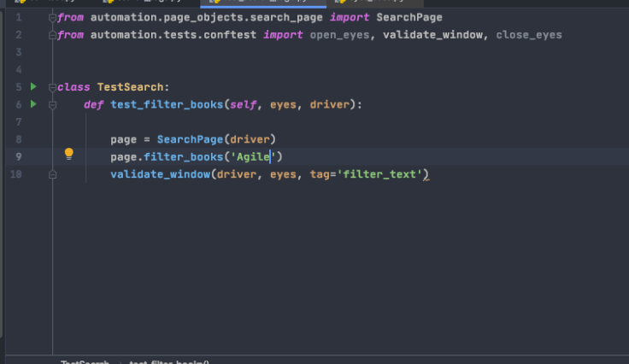Viewport: 629px width, 364px height.
Task: Place the cursor on class name TestSearch
Action: [x=131, y=87]
